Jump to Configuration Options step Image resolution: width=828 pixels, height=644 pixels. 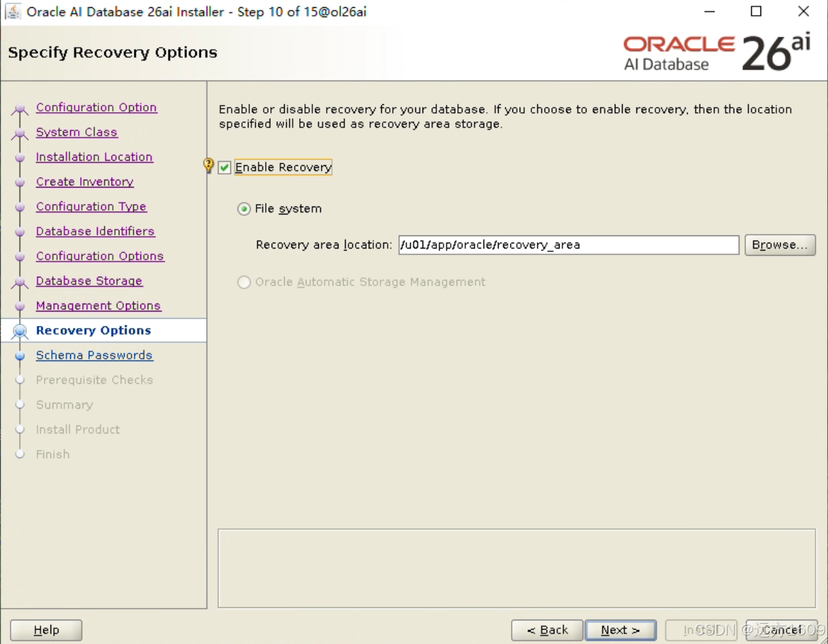(x=100, y=256)
